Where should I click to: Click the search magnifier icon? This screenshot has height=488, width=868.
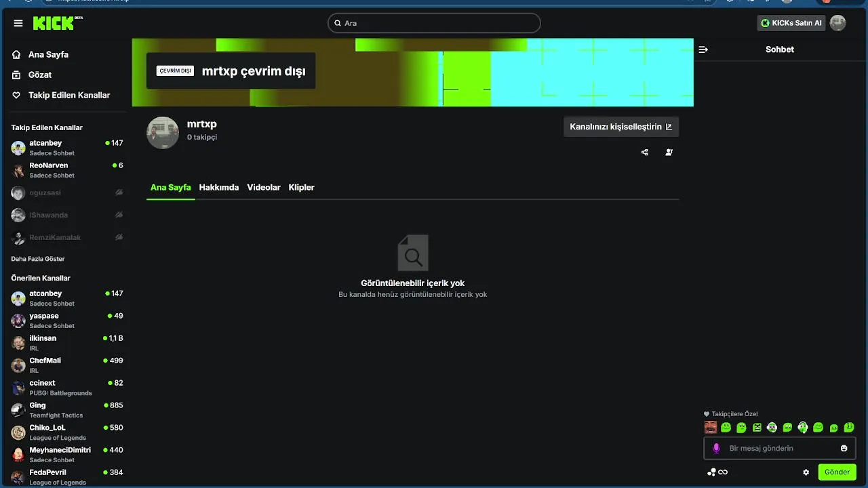coord(337,23)
